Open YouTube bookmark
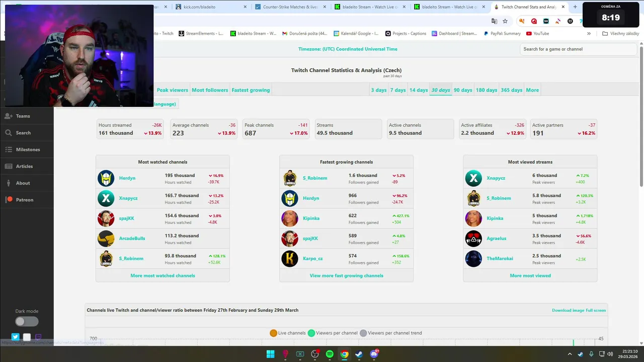The image size is (644, 362). coord(537,34)
